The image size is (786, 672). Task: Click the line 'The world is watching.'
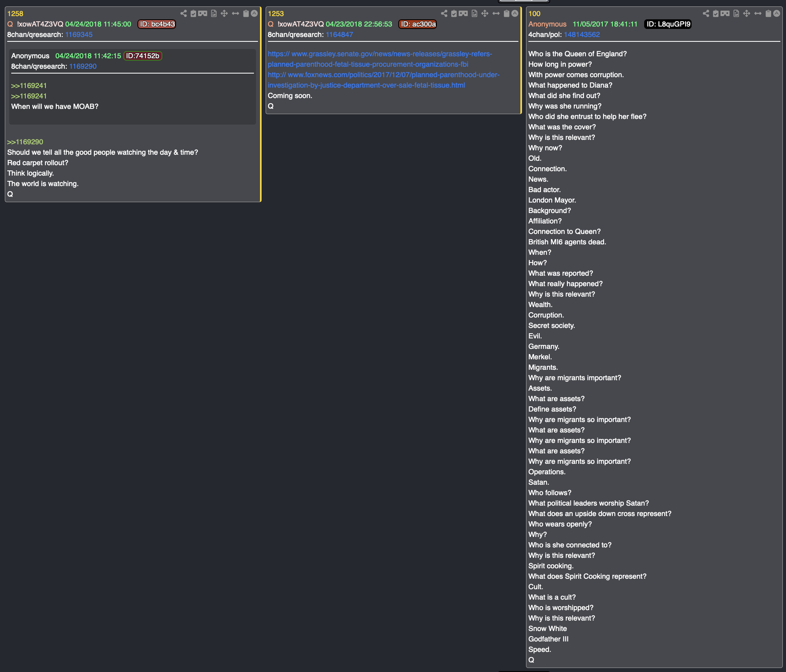point(43,184)
